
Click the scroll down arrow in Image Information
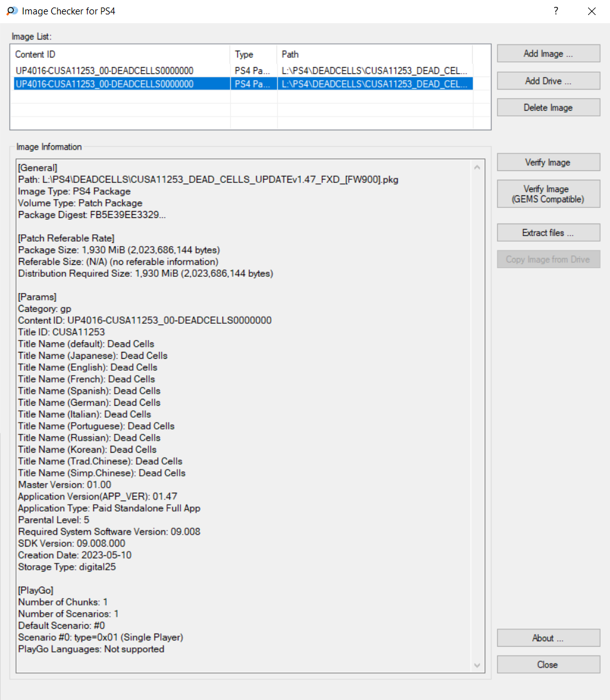pyautogui.click(x=477, y=665)
